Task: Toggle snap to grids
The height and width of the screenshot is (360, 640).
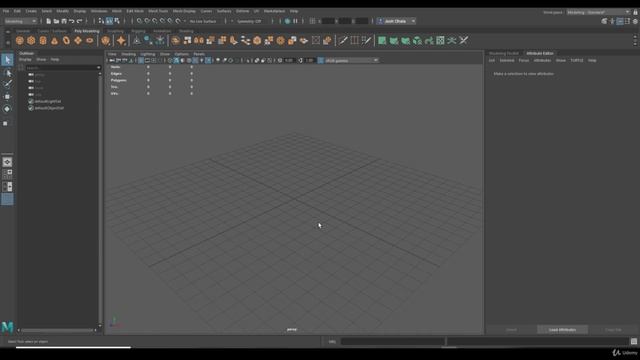Action: tap(140, 21)
